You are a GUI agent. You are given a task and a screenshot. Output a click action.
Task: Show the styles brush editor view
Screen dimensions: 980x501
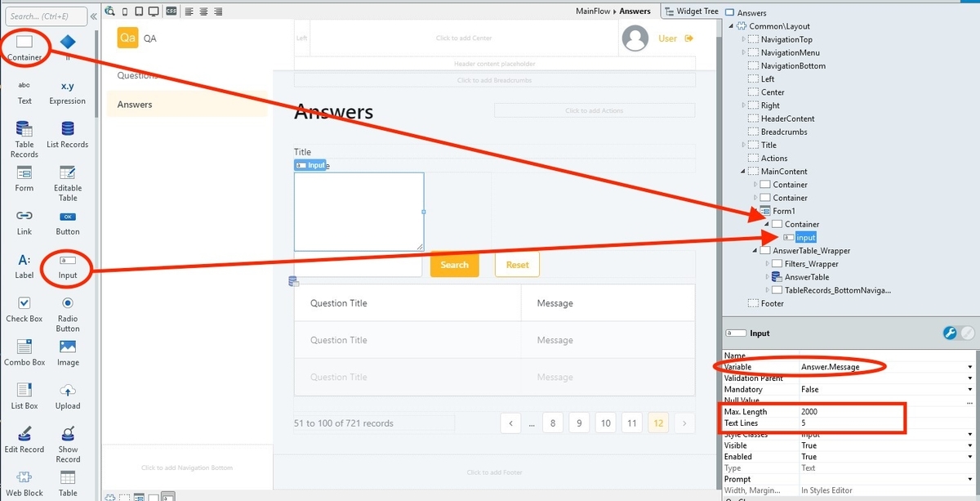(x=967, y=333)
